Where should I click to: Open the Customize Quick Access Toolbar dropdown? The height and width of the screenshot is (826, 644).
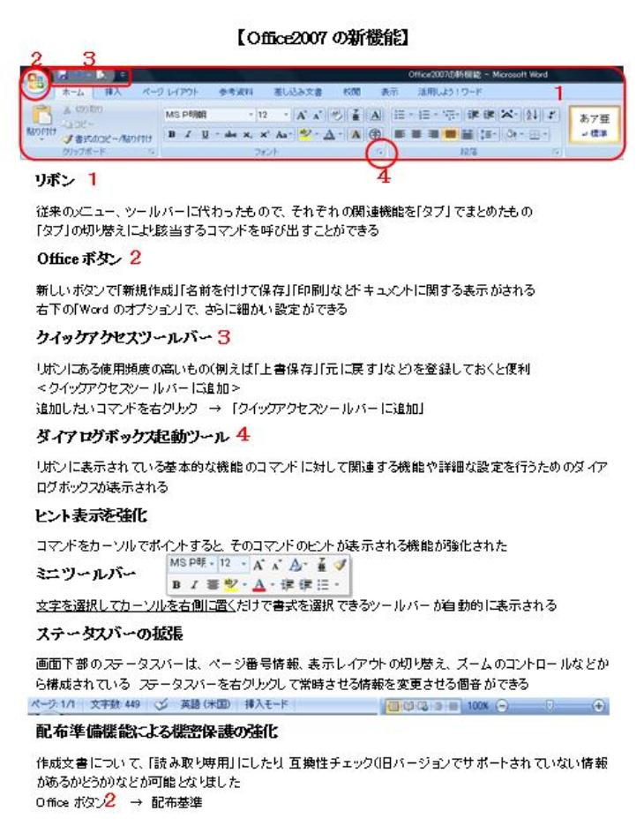pyautogui.click(x=122, y=75)
